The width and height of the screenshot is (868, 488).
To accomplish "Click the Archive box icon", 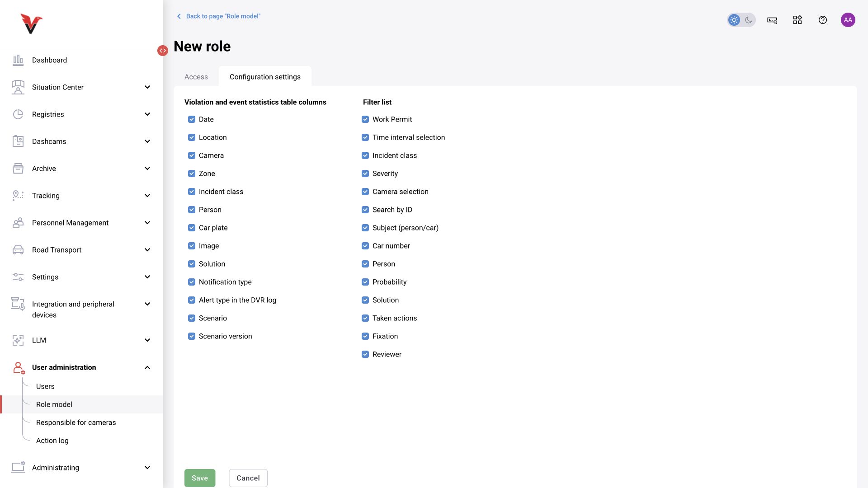I will coord(18,169).
